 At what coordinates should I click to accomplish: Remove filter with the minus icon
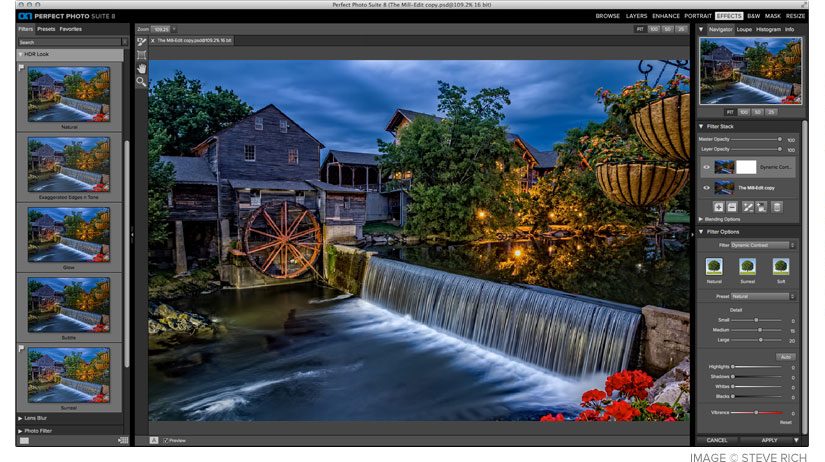tap(732, 207)
